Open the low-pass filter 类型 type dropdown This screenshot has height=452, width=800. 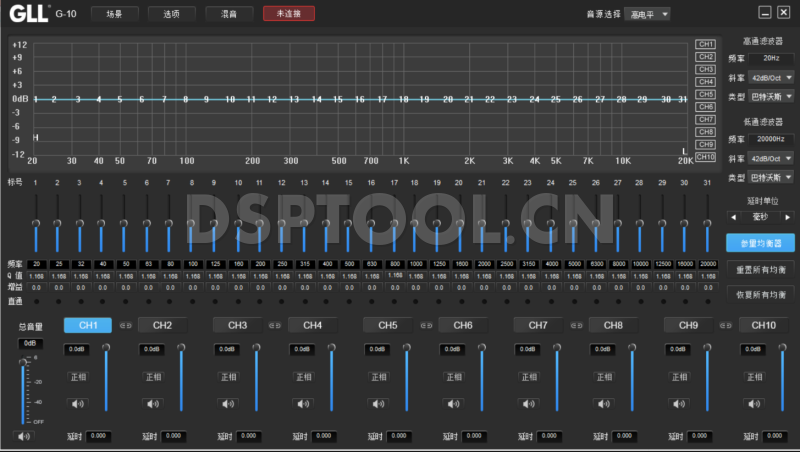772,176
